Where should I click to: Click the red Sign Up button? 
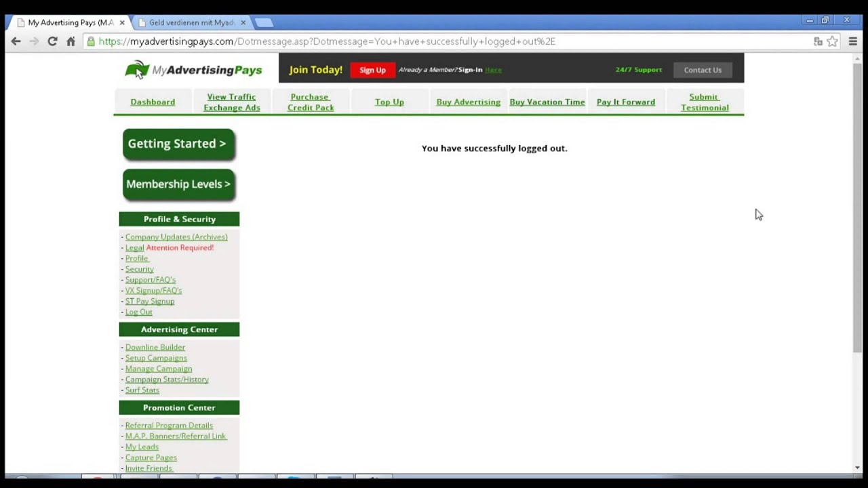372,70
